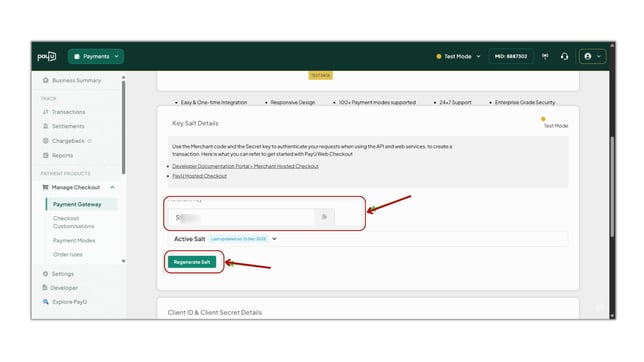Click 100+ Payment modes supported text
This screenshot has width=644, height=362.
(x=377, y=102)
